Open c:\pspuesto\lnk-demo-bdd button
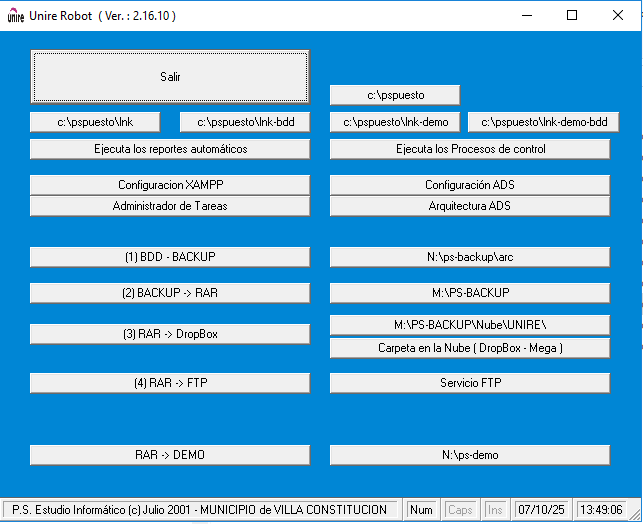This screenshot has height=524, width=643. click(543, 122)
